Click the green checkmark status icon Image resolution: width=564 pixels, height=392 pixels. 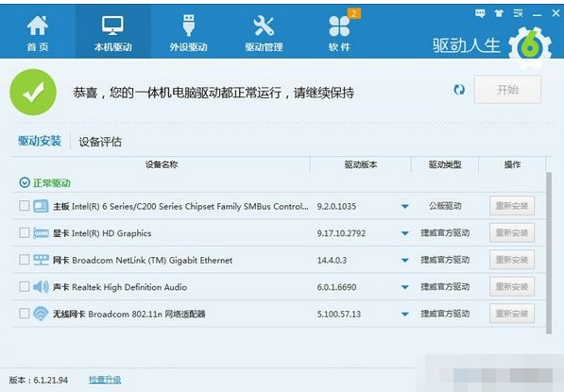[33, 93]
